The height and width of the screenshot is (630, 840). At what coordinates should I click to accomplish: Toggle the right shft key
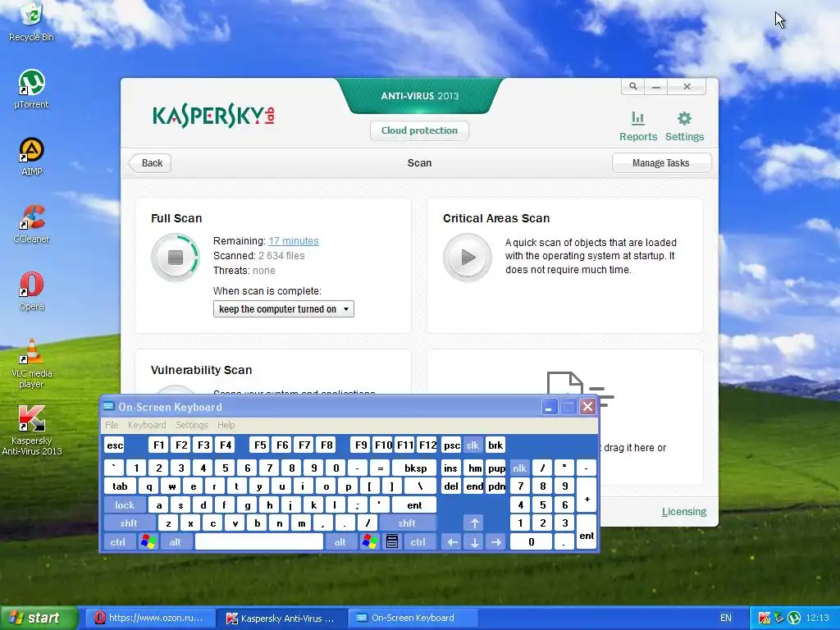(x=407, y=523)
